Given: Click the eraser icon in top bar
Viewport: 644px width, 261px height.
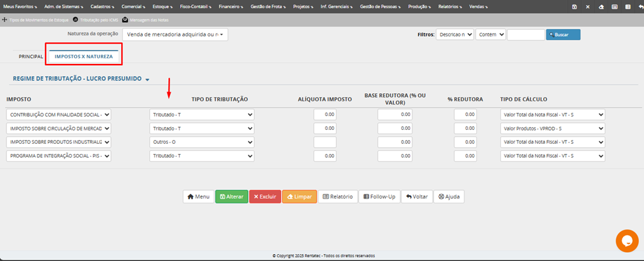Looking at the screenshot, I should pos(601,6).
